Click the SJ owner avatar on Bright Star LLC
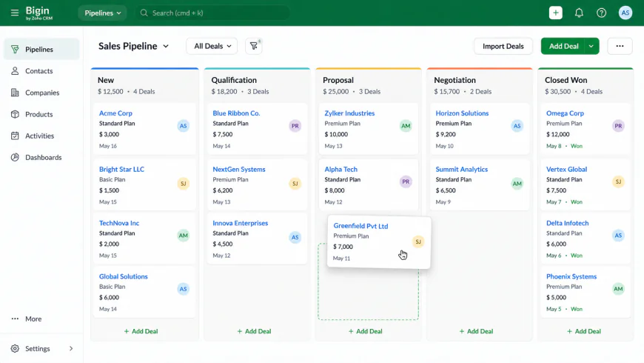 183,183
